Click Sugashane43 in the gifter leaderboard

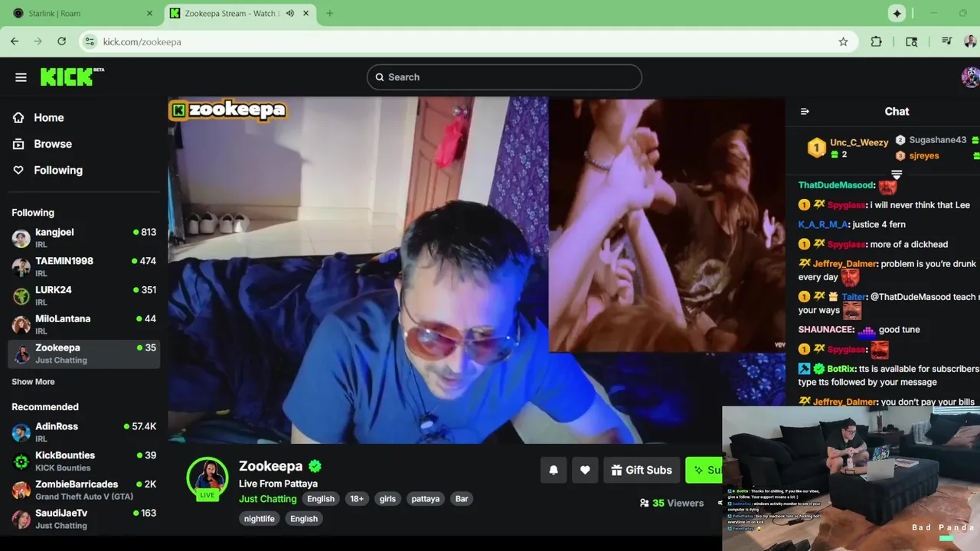click(x=937, y=140)
